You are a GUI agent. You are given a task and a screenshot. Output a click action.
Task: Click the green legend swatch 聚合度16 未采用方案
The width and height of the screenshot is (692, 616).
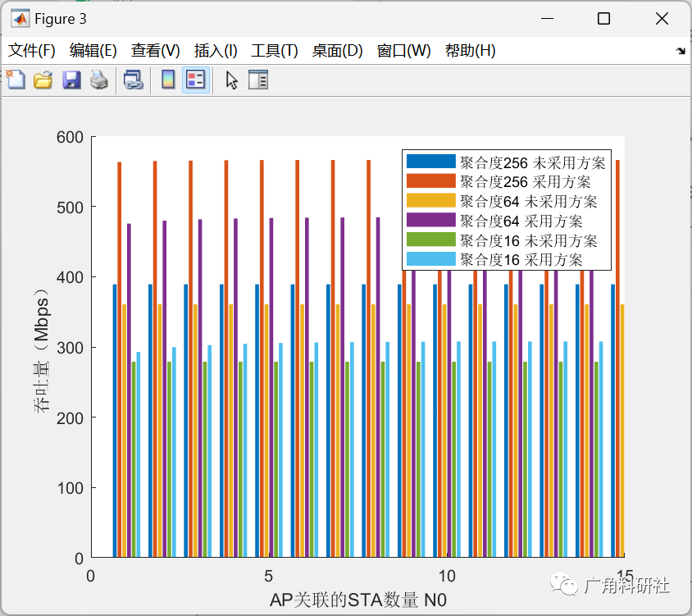coord(430,239)
